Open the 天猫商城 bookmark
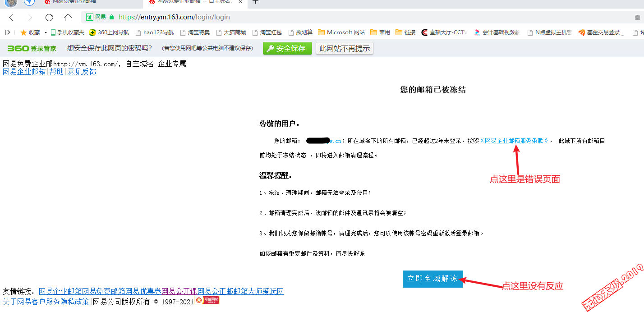The width and height of the screenshot is (644, 312). tap(231, 32)
